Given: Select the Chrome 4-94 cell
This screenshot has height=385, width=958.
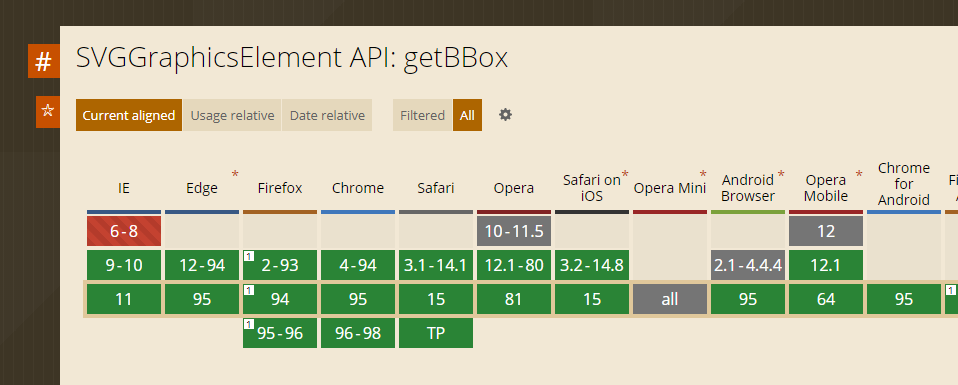Looking at the screenshot, I should point(358,265).
